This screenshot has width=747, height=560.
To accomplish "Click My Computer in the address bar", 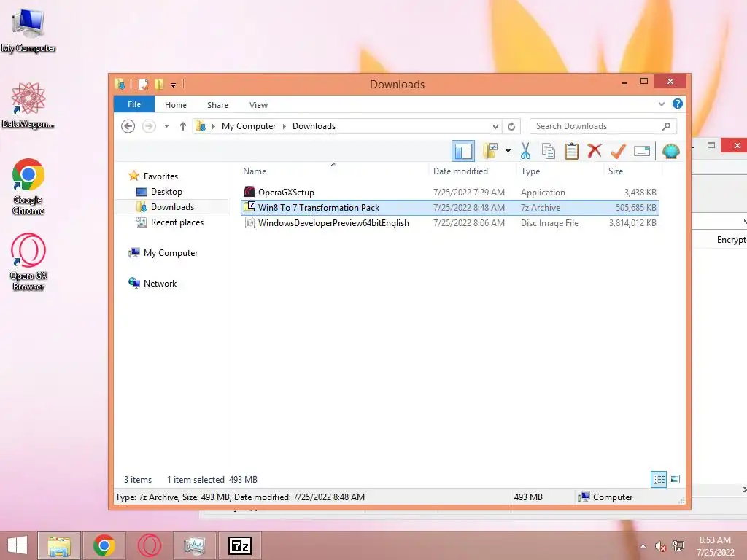I will 248,126.
